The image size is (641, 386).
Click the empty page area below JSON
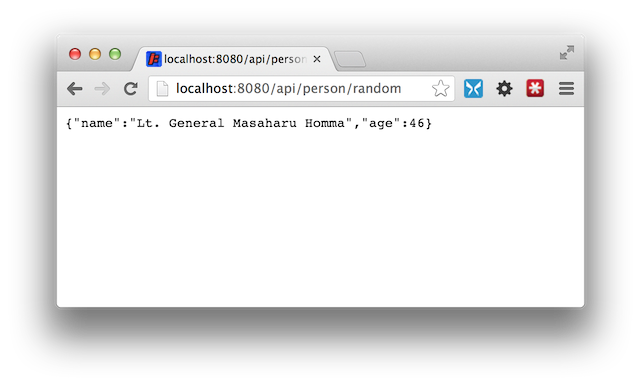tap(320, 221)
